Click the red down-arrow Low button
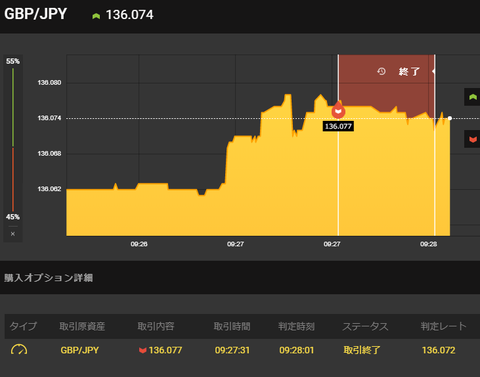Screen dimensions: 480x377 [472, 139]
